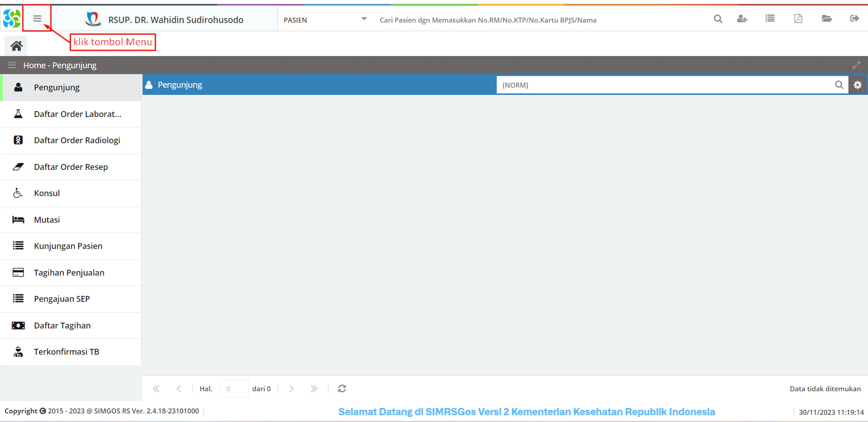Click the logout icon at top right
The height and width of the screenshot is (422, 868).
[x=854, y=19]
